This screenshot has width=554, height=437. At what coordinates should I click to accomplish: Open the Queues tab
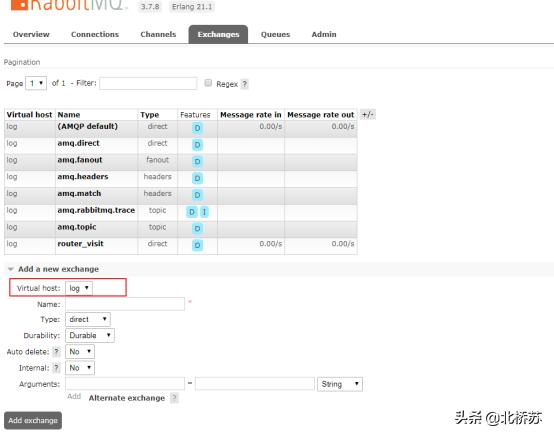[x=275, y=34]
